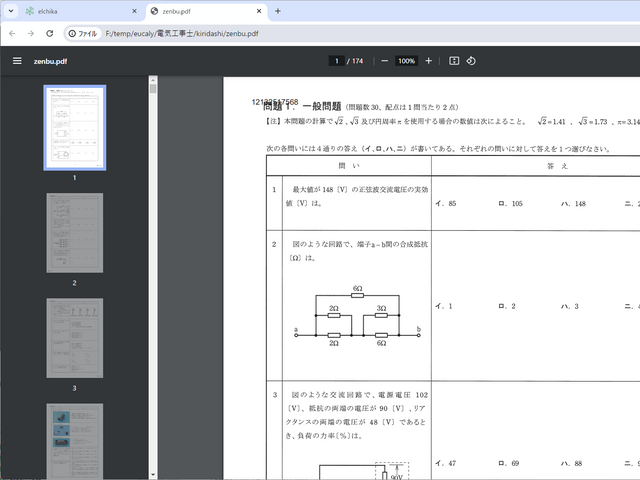Screen dimensions: 640x480
Task: Choose answer ハ. 3 for question 2
Action: pos(570,306)
